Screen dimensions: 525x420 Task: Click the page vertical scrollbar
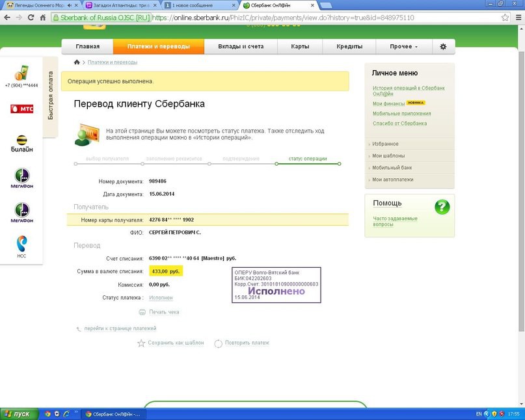point(521,190)
